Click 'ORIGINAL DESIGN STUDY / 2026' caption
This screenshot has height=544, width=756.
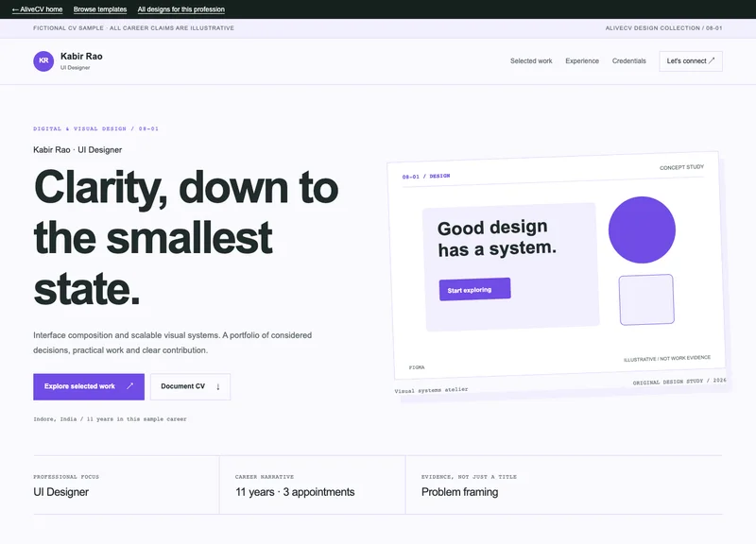coord(679,382)
